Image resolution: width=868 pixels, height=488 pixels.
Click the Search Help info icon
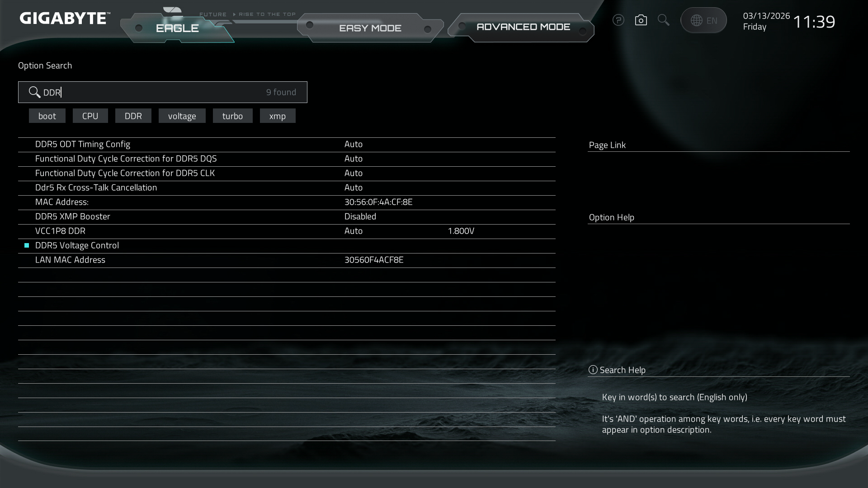(593, 370)
